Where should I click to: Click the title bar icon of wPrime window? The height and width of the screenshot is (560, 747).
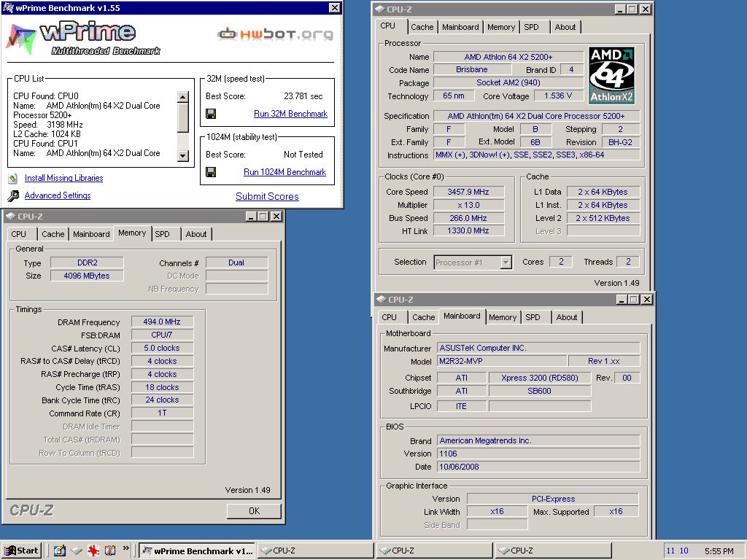(x=8, y=7)
